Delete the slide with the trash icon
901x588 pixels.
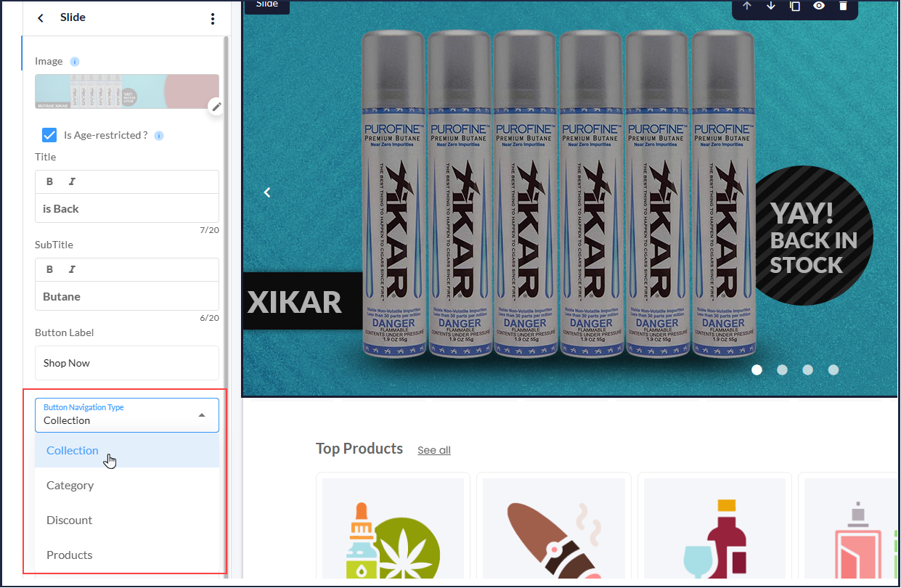(843, 6)
